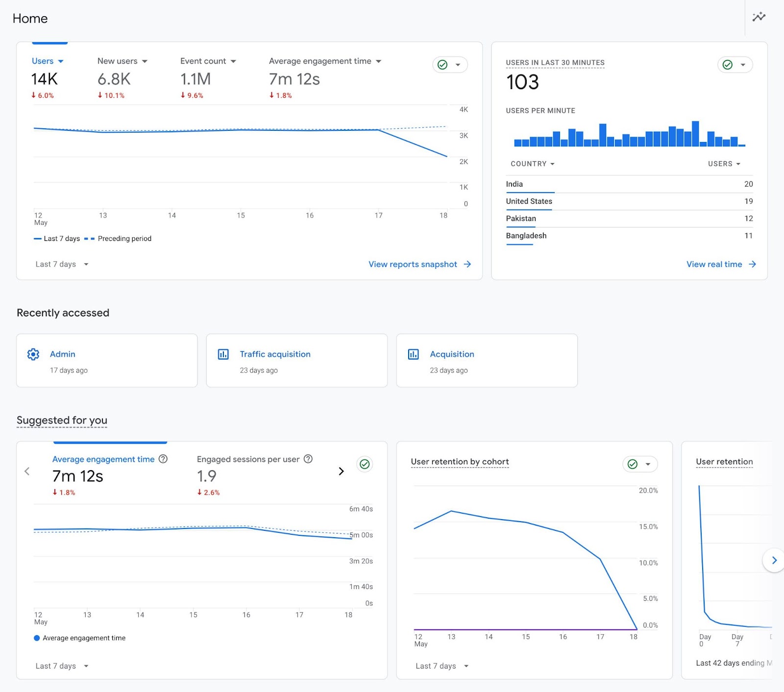Click the data quality checkmark on realtime card
This screenshot has height=692, width=784.
click(727, 64)
